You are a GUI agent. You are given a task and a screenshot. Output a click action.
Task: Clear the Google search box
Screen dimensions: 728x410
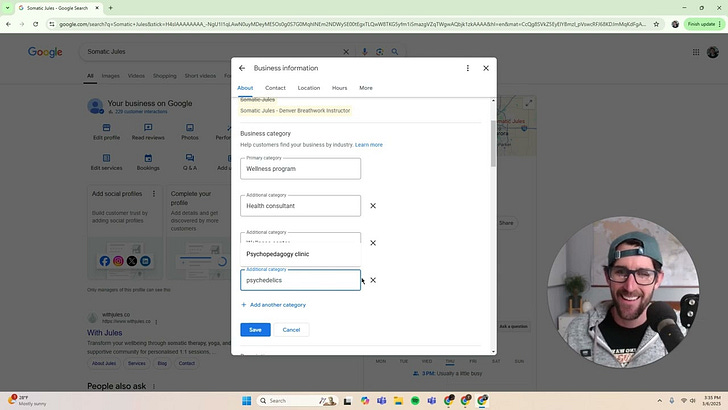[x=346, y=52]
